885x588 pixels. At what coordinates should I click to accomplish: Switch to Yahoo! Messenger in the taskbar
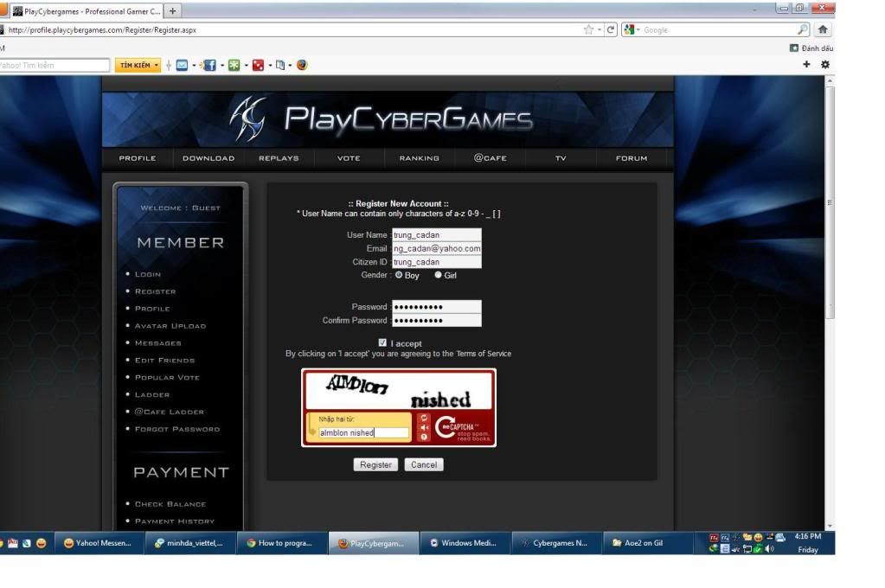[x=99, y=543]
